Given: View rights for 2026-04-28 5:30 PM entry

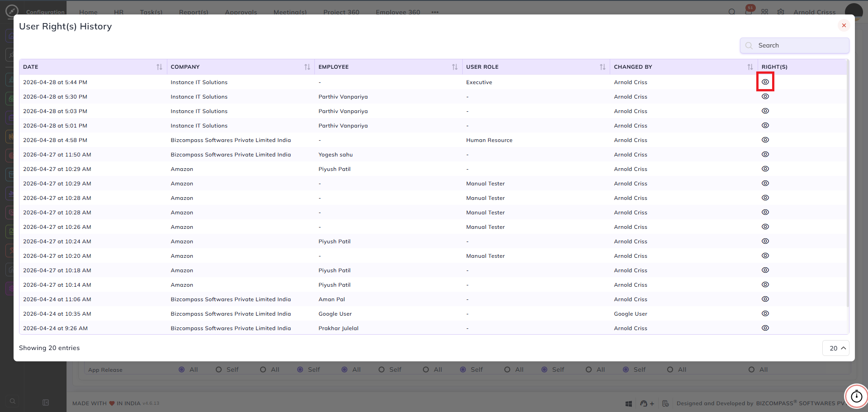Looking at the screenshot, I should click(765, 96).
